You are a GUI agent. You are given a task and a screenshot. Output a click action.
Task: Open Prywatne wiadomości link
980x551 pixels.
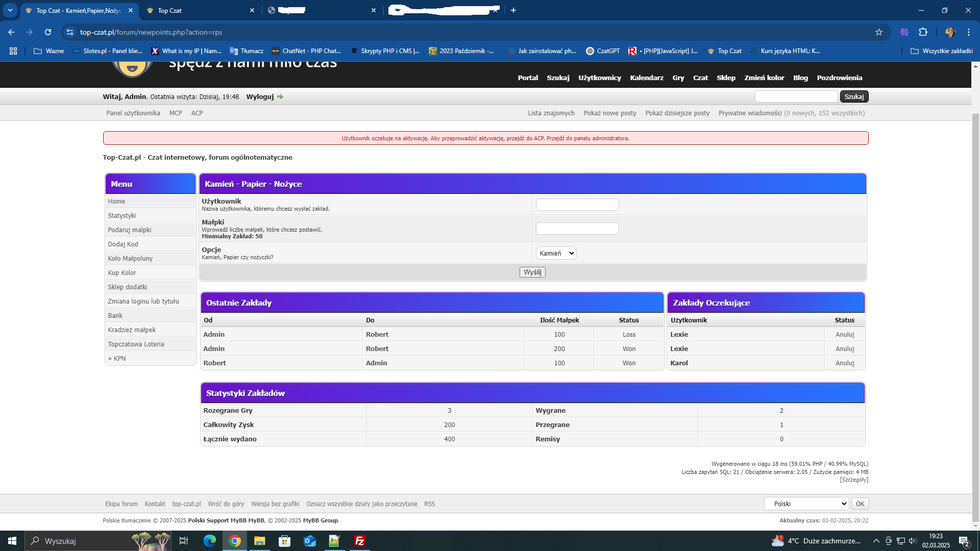pyautogui.click(x=750, y=113)
